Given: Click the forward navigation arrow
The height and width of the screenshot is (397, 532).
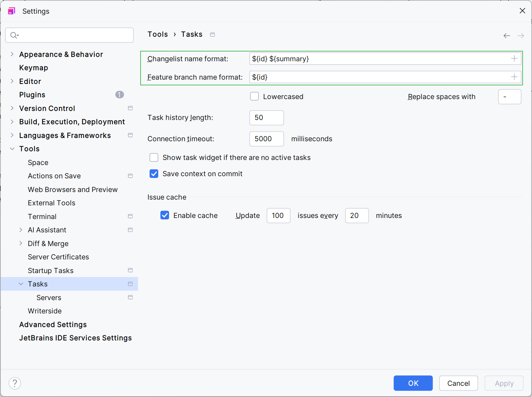Looking at the screenshot, I should [520, 36].
